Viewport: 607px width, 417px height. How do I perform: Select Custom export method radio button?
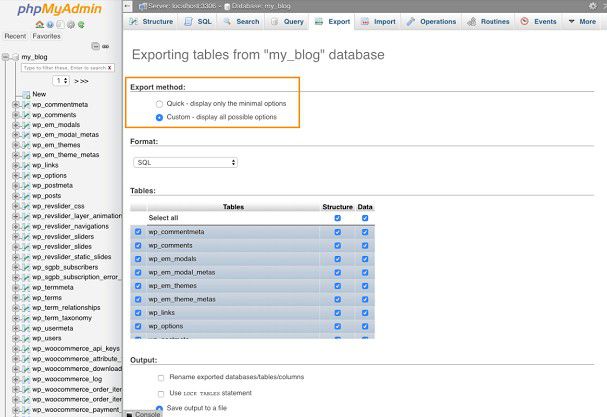pyautogui.click(x=159, y=117)
